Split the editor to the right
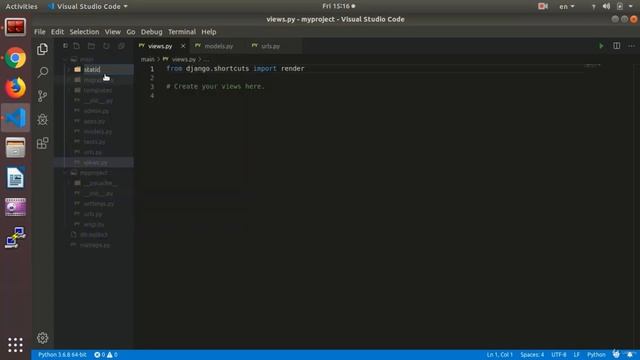Screen dimensions: 640x360 point(616,46)
